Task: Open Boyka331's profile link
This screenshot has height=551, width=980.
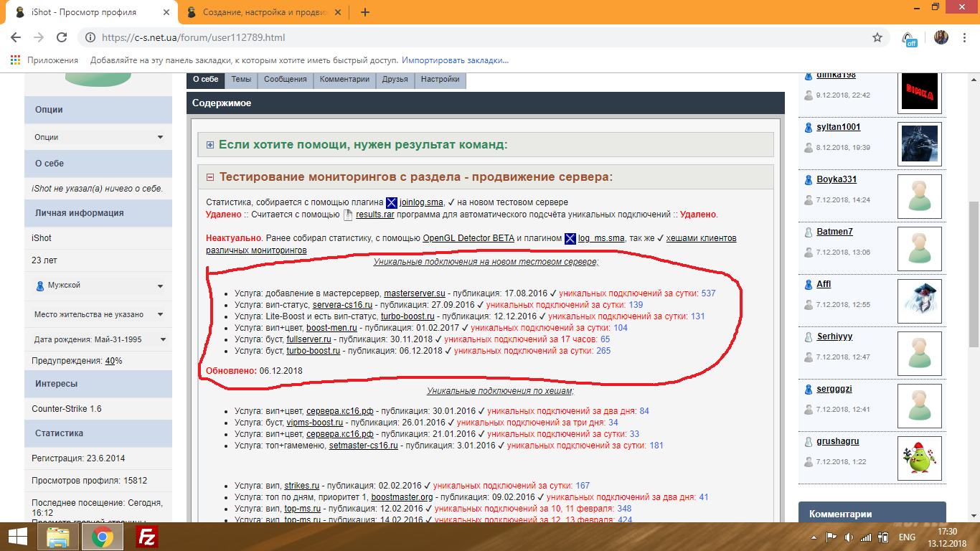Action: [837, 180]
